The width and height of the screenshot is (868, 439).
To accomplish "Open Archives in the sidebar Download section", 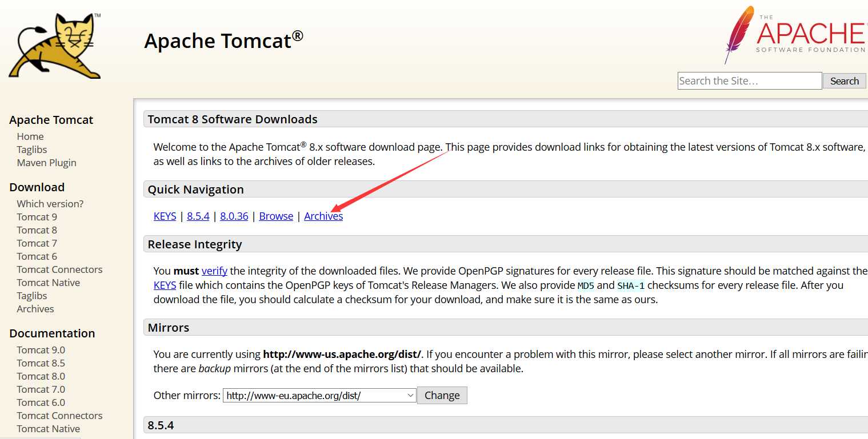I will click(x=35, y=309).
